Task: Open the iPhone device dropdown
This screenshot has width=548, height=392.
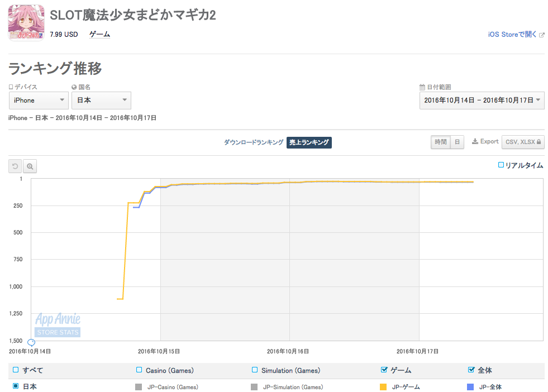Action: pyautogui.click(x=39, y=101)
